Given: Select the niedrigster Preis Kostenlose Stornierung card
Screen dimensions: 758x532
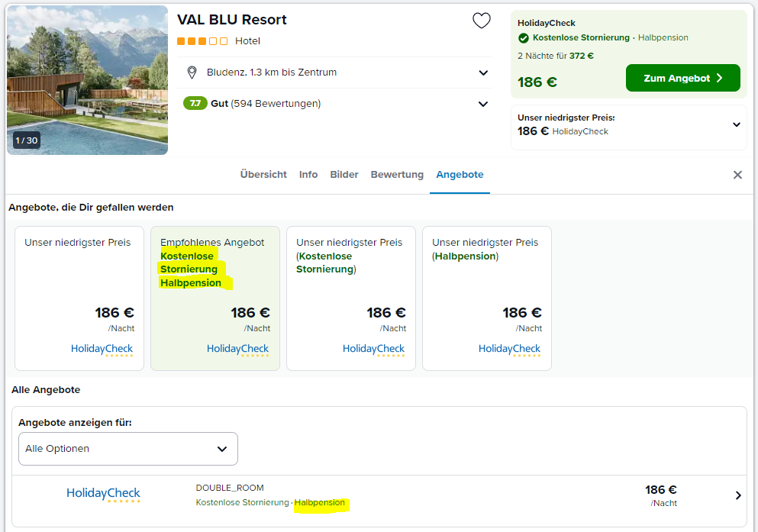Looking at the screenshot, I should coord(351,298).
